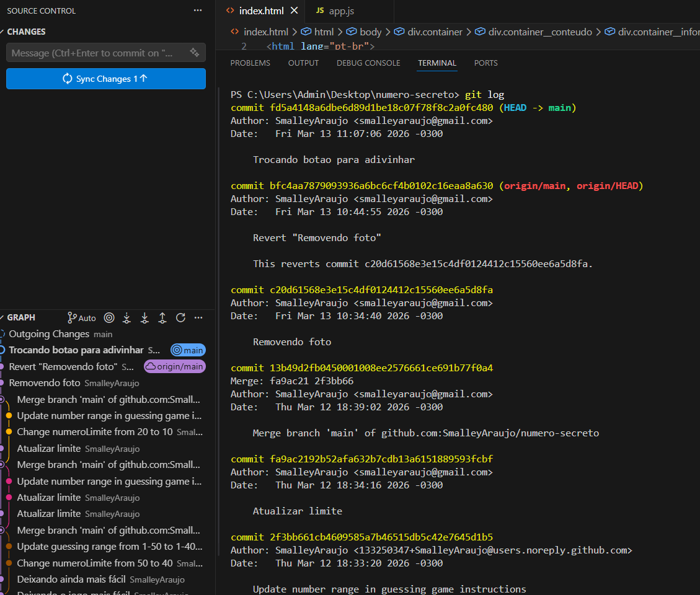The image size is (700, 595).
Task: Click the Push icon in Graph toolbar
Action: coord(162,318)
